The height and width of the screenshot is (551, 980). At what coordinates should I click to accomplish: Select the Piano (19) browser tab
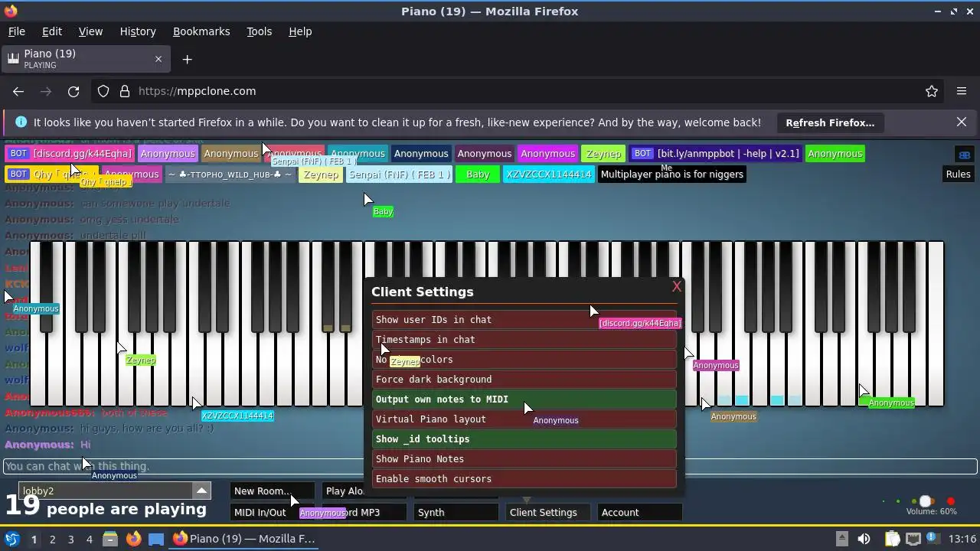tap(86, 59)
